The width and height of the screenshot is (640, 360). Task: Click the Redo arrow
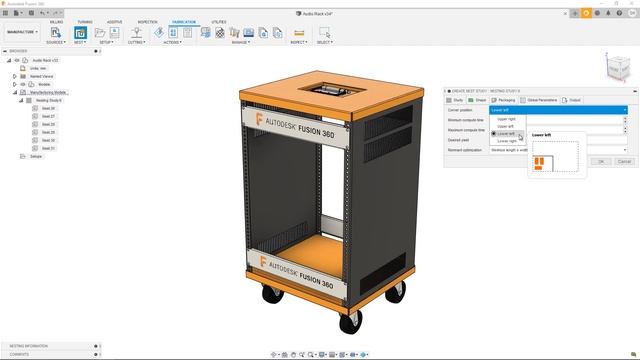coord(56,13)
